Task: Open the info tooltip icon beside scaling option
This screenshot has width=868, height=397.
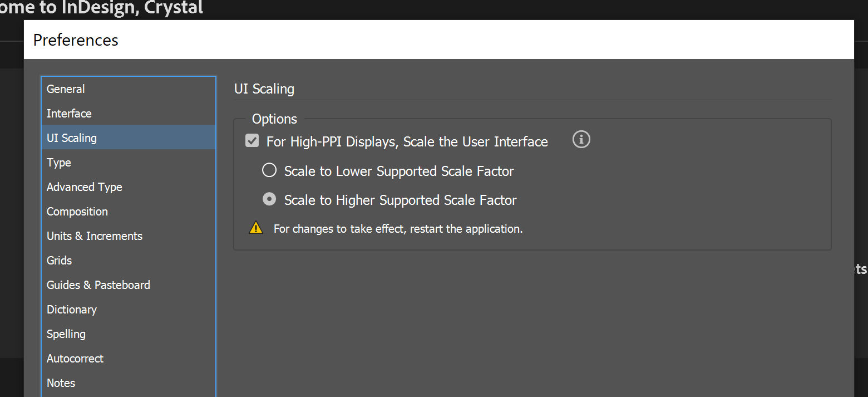Action: point(581,139)
